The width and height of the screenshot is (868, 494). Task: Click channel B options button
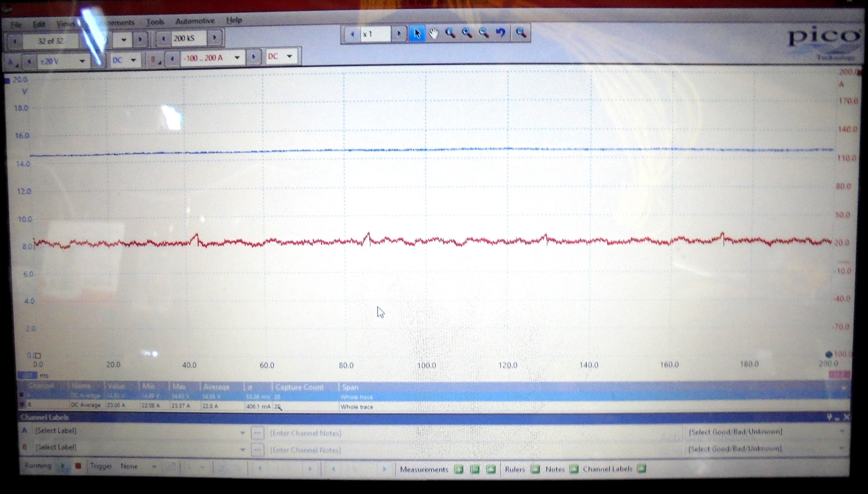tap(155, 60)
